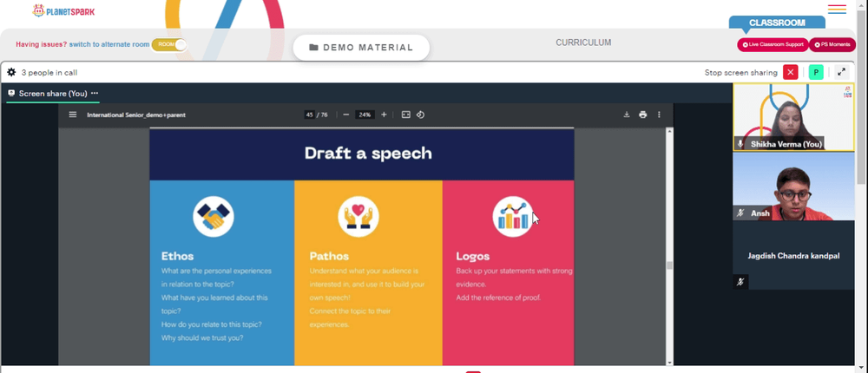Click PDF scrollbar up arrow

pos(670,131)
